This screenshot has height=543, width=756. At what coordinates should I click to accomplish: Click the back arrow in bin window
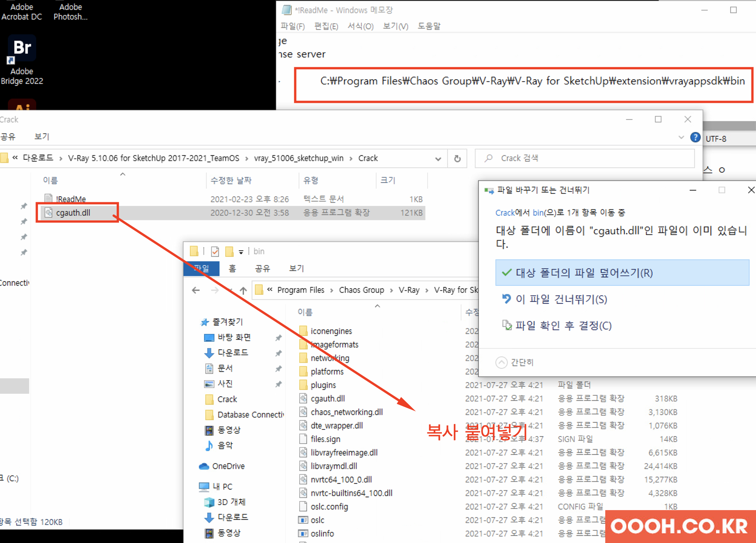click(x=196, y=290)
